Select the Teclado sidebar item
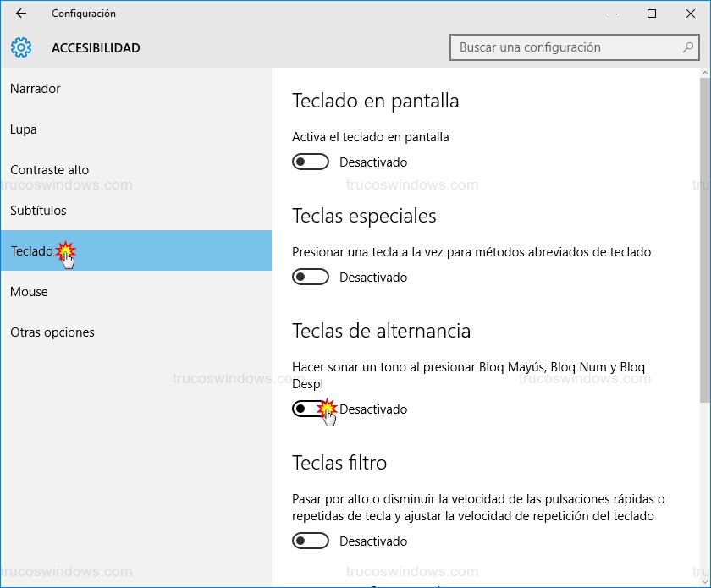Viewport: 711px width, 588px height. pyautogui.click(x=31, y=251)
